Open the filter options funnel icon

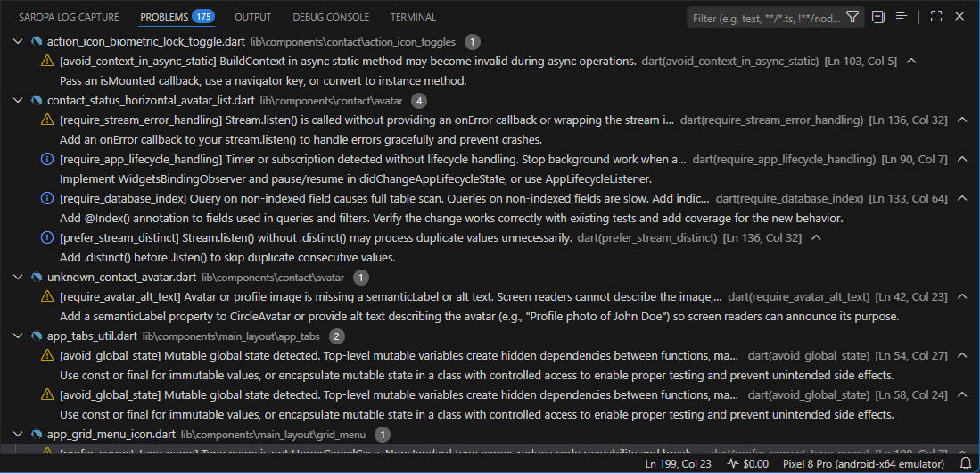(852, 17)
